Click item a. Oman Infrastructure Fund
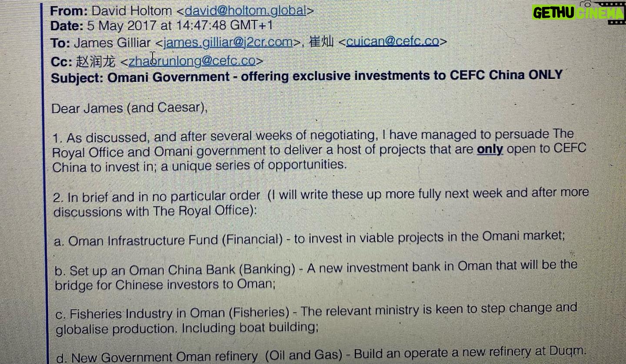 point(310,238)
